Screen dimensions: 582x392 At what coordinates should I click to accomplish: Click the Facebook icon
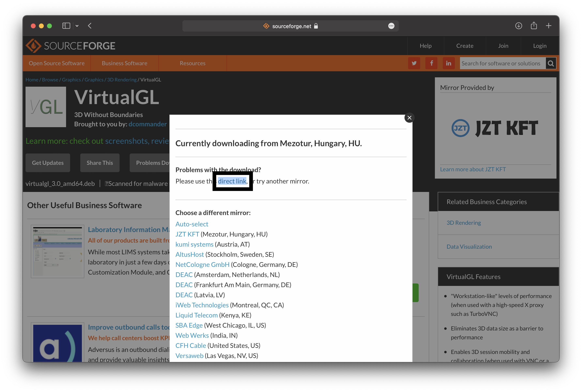(431, 63)
